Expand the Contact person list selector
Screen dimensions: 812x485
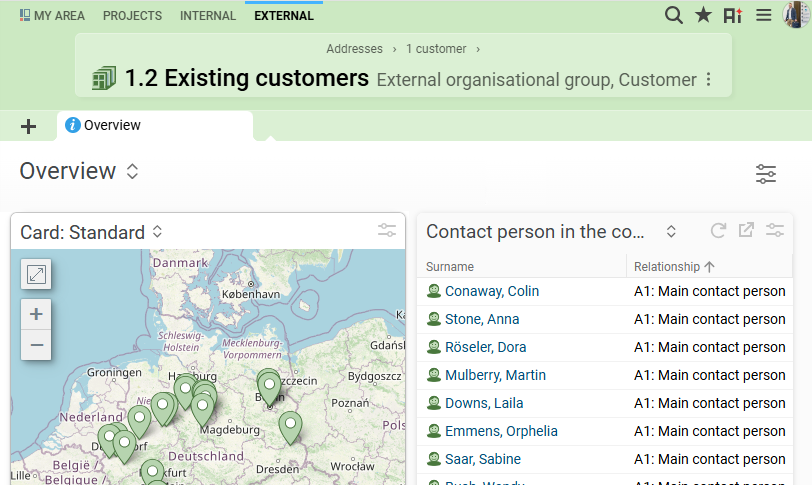671,232
